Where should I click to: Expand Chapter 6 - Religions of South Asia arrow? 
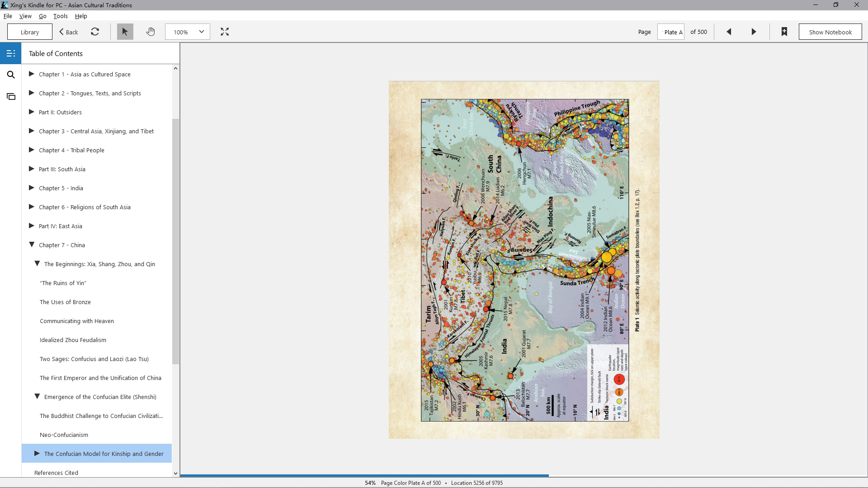32,207
